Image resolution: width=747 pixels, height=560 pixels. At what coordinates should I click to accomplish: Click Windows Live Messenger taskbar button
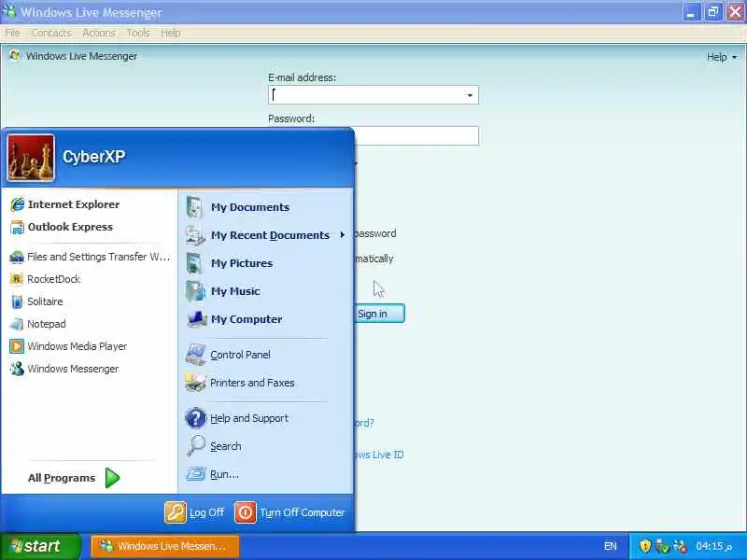point(165,546)
